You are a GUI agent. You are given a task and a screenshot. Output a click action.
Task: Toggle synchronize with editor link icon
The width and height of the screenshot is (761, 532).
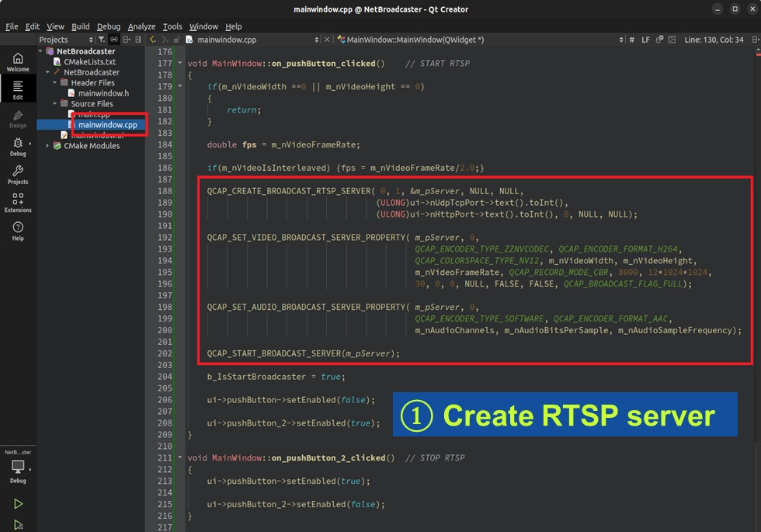[113, 40]
